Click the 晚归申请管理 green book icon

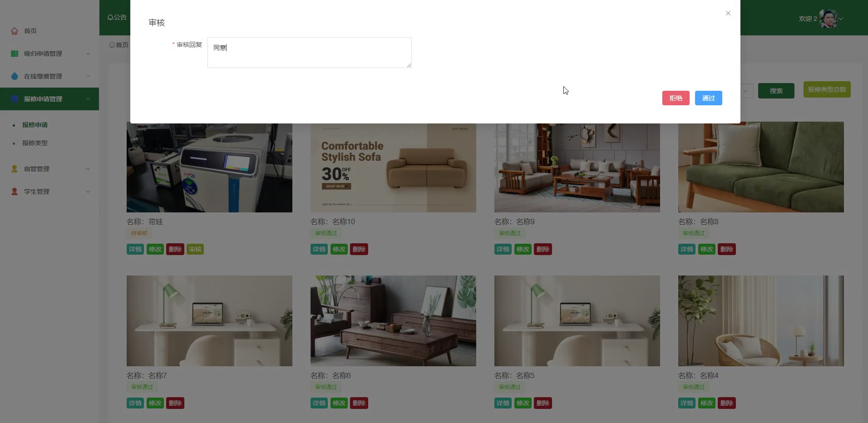[x=15, y=54]
